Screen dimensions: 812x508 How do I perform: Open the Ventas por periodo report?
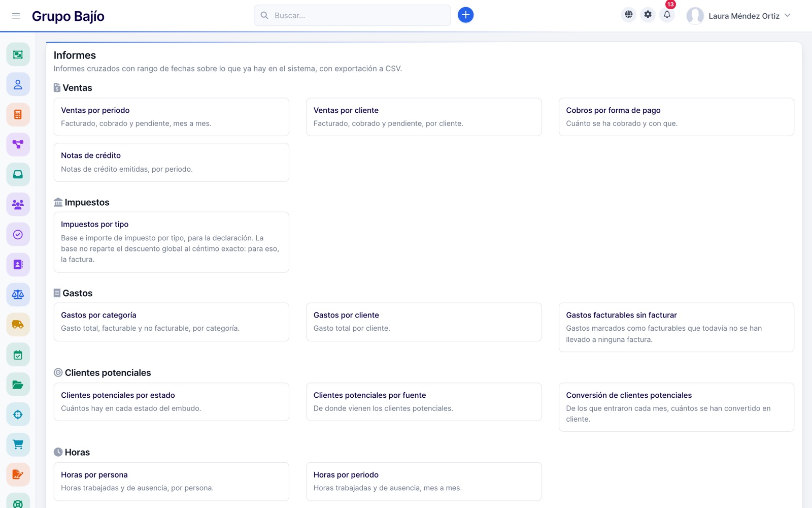(x=172, y=117)
